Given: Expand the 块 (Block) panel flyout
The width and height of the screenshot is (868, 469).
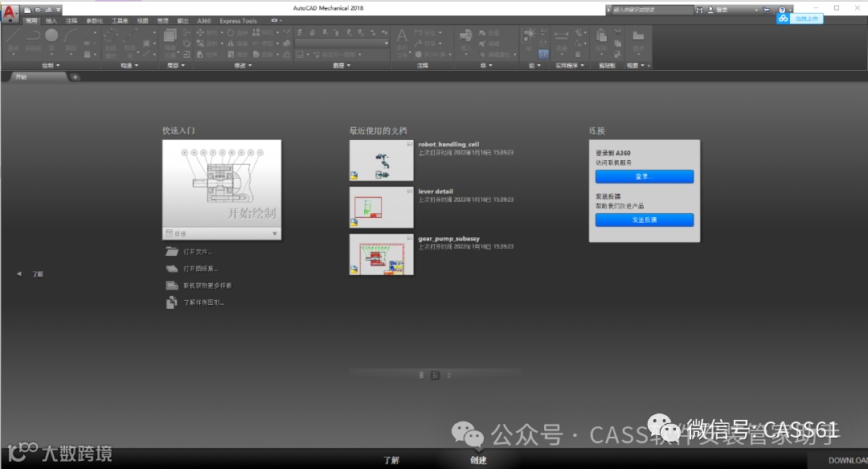Looking at the screenshot, I should (x=486, y=65).
